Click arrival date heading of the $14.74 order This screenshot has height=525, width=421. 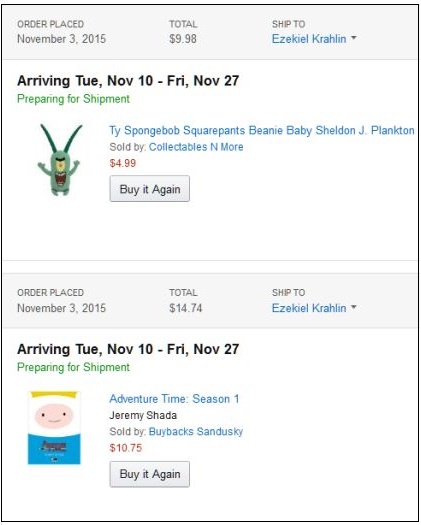128,349
